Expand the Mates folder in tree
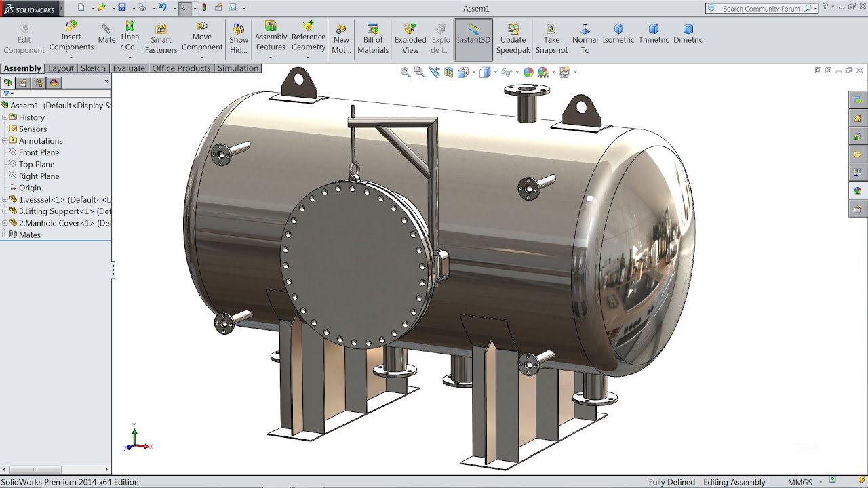 (5, 235)
